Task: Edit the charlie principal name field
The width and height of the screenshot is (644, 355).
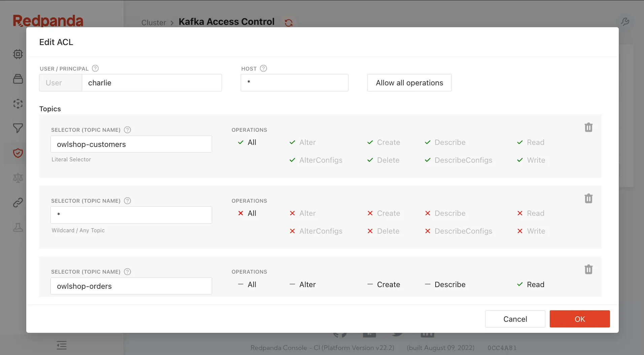Action: point(152,83)
